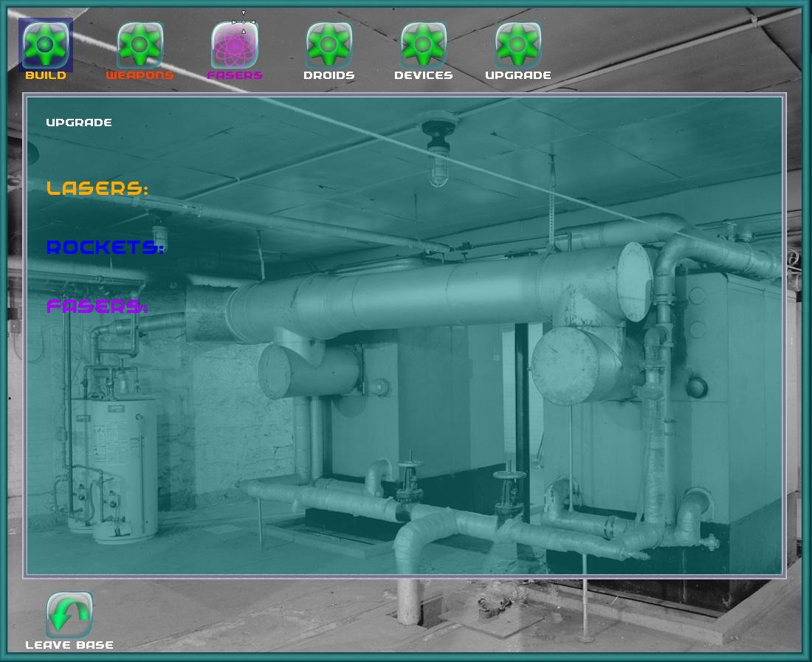The height and width of the screenshot is (662, 812).
Task: Click the Weapons gear icon
Action: [x=140, y=44]
